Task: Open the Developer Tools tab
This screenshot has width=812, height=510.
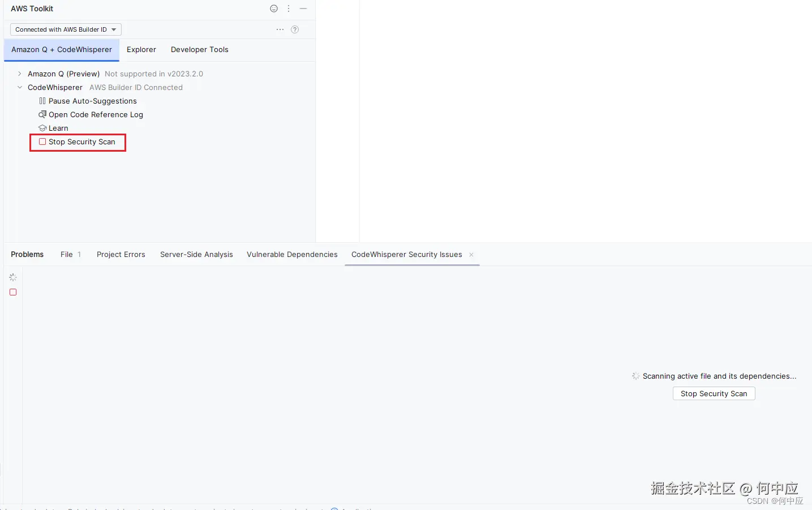Action: [x=200, y=50]
